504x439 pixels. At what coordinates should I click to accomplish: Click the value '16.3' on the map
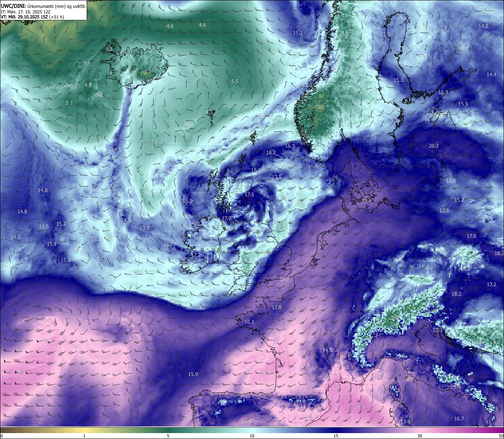pyautogui.click(x=443, y=92)
